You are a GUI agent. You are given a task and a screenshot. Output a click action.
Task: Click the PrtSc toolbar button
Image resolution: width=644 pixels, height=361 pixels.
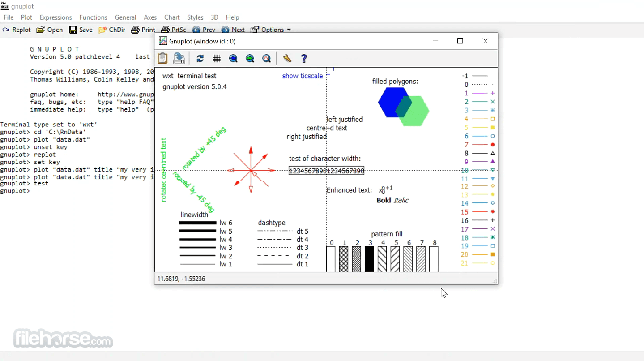[174, 30]
